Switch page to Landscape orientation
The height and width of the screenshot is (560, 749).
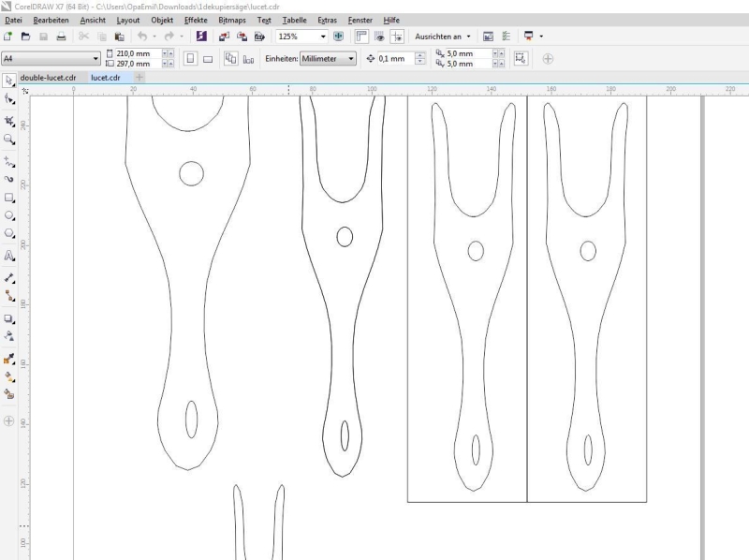tap(208, 59)
